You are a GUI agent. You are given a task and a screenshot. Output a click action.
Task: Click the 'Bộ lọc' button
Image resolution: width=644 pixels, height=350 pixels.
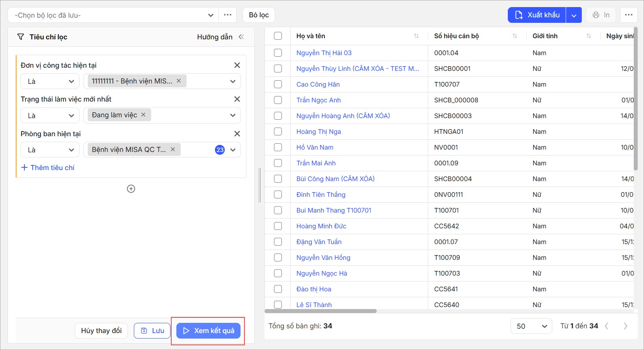pyautogui.click(x=259, y=15)
